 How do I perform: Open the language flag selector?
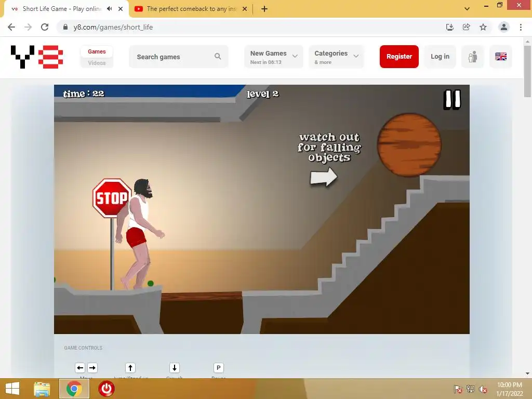[x=501, y=57]
